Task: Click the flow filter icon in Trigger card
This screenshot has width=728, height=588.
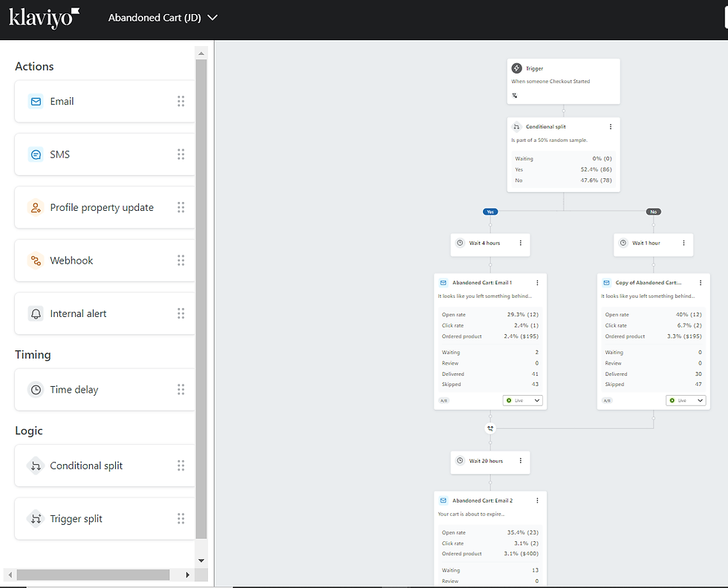Action: pos(514,96)
